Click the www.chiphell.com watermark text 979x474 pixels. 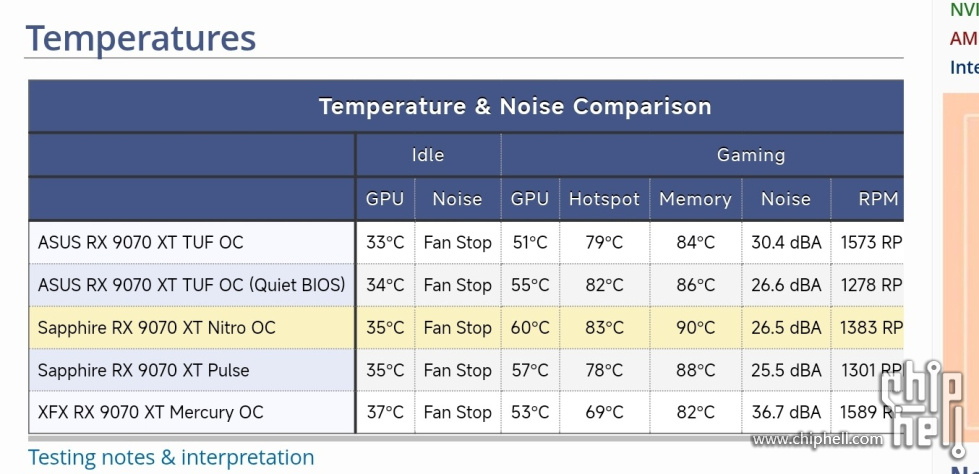pyautogui.click(x=817, y=440)
